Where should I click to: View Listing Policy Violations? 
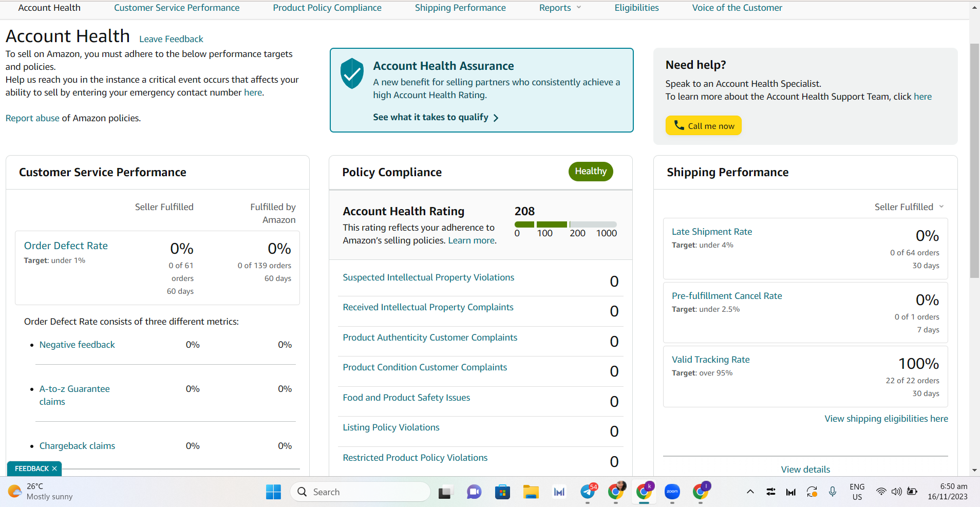click(x=391, y=427)
